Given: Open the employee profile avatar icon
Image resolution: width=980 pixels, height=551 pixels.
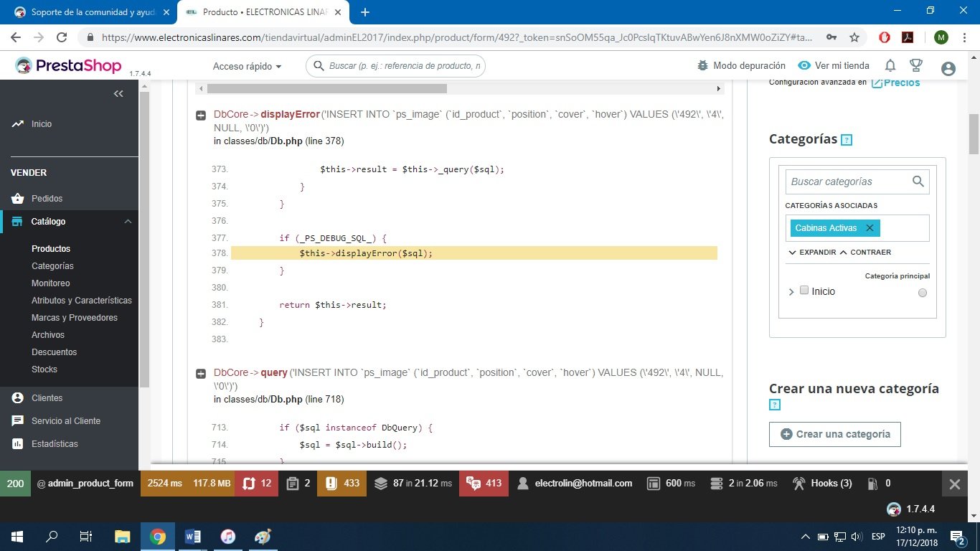Looking at the screenshot, I should [x=948, y=68].
